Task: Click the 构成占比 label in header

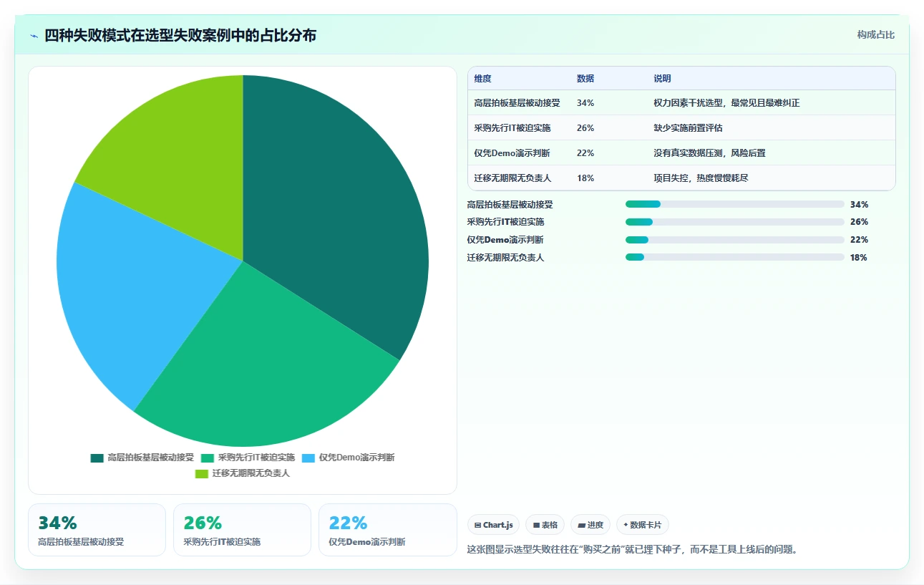Action: (x=876, y=35)
